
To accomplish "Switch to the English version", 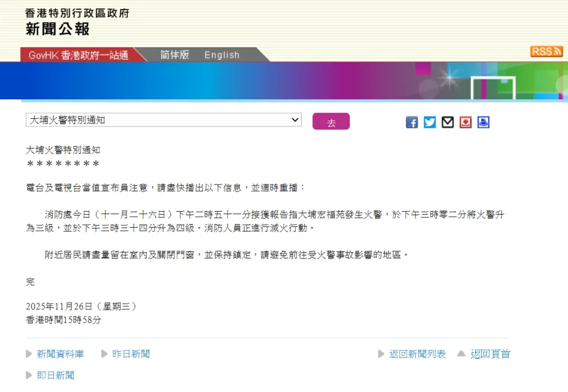I will tap(222, 55).
